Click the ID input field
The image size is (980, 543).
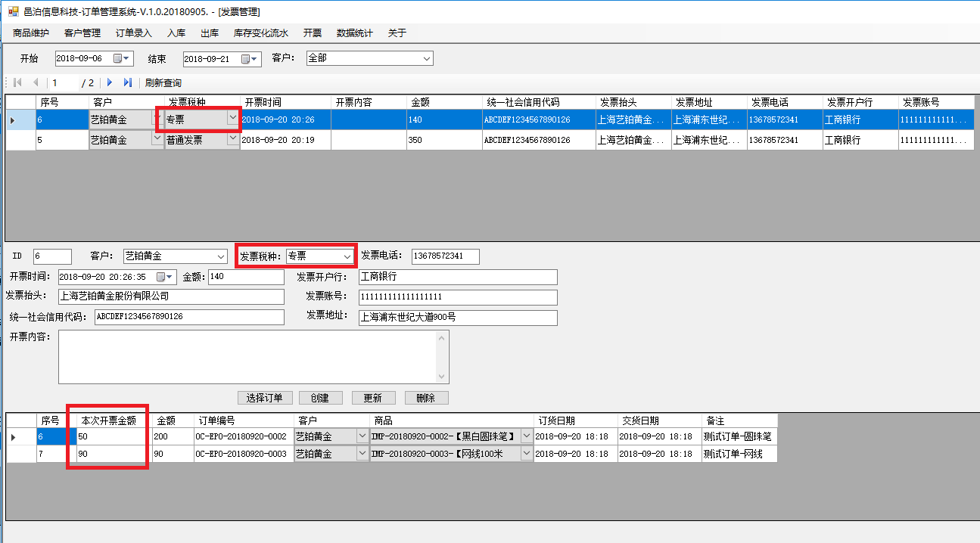[52, 256]
